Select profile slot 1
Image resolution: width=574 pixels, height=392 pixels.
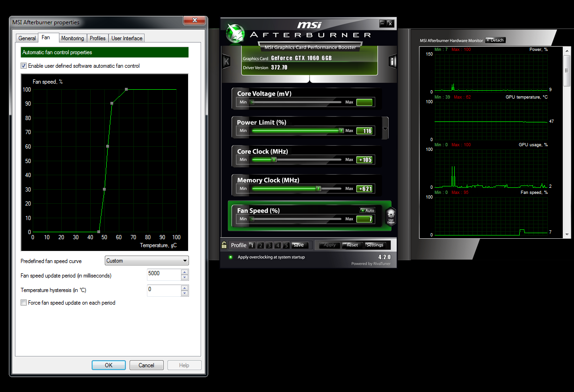tap(252, 245)
